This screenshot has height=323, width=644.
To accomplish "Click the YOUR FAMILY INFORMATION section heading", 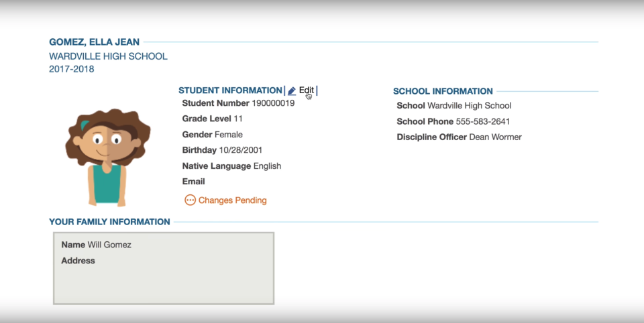I will click(109, 222).
